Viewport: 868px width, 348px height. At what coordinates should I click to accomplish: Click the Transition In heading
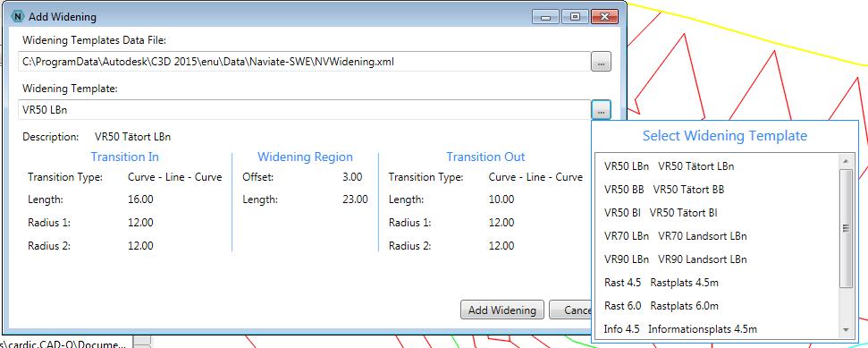(124, 157)
